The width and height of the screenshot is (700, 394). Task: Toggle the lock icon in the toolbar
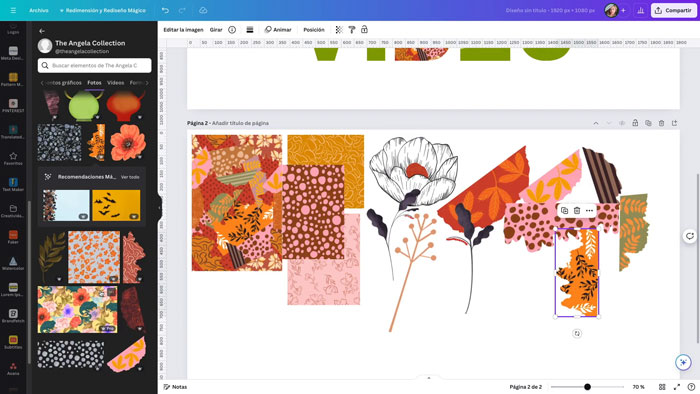pos(364,29)
